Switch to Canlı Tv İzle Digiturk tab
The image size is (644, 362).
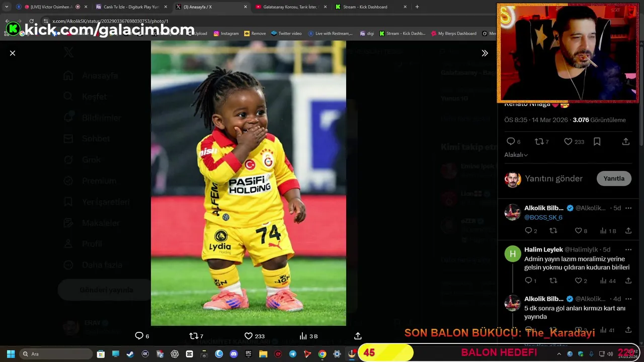[x=132, y=7]
